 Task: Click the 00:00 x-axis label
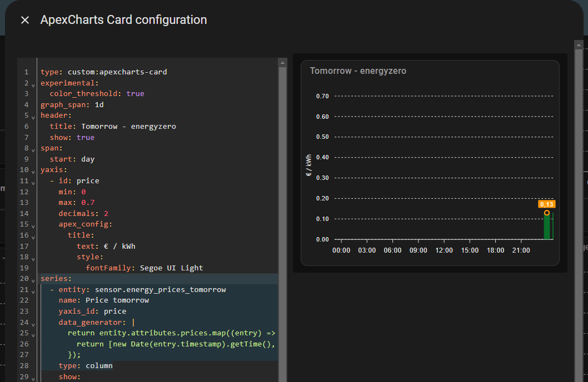click(341, 250)
